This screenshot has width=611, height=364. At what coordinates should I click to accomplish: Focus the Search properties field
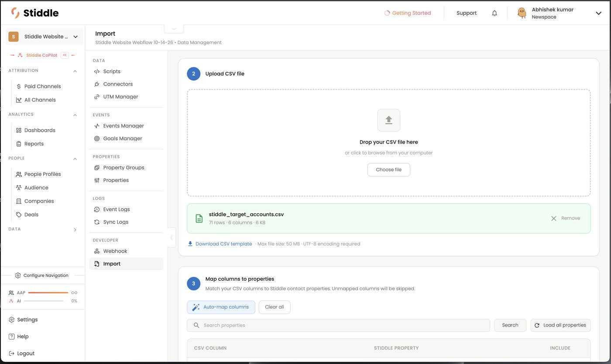click(x=338, y=325)
